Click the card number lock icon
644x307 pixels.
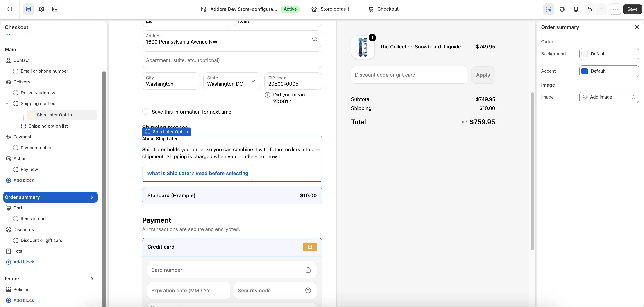point(308,270)
